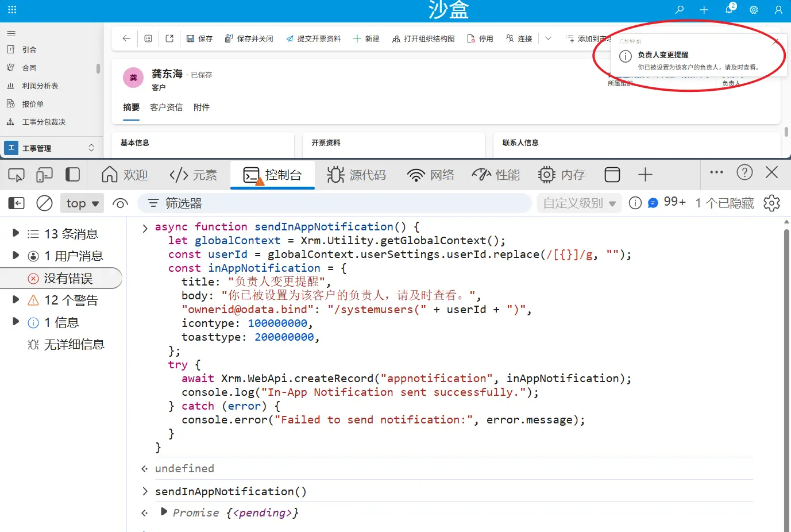Open the 自定义级别 log level dropdown
The width and height of the screenshot is (791, 532).
point(578,203)
